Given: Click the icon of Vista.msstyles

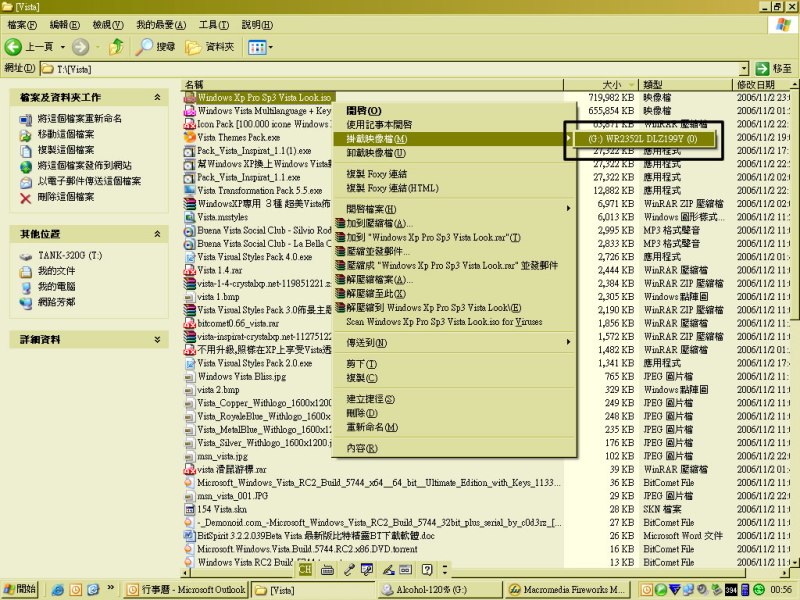Looking at the screenshot, I should coord(190,217).
